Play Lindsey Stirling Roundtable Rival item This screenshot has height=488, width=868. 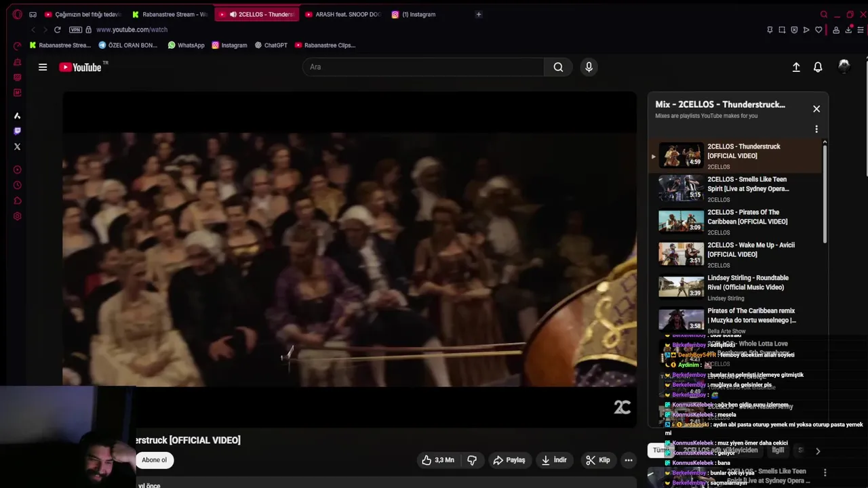tap(735, 287)
